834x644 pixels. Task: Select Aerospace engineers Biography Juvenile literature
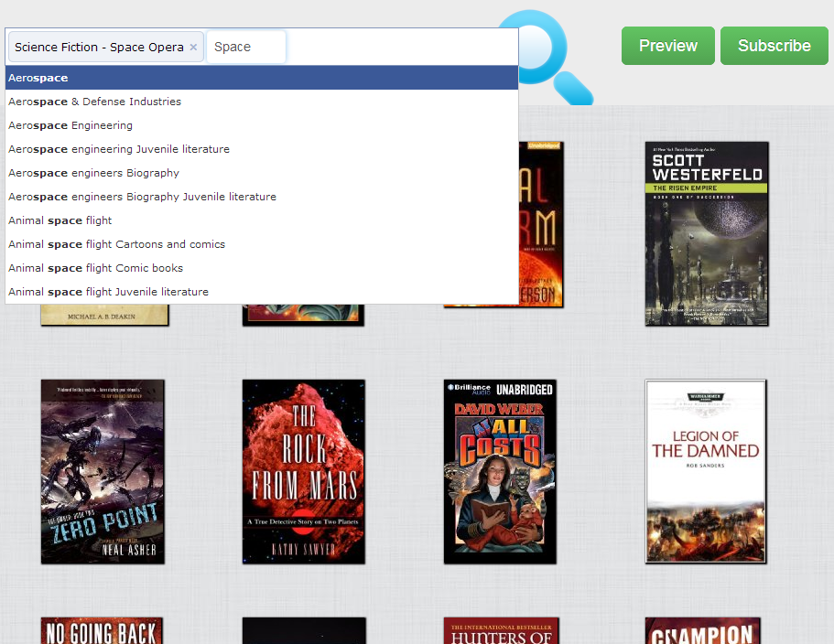[x=262, y=197]
